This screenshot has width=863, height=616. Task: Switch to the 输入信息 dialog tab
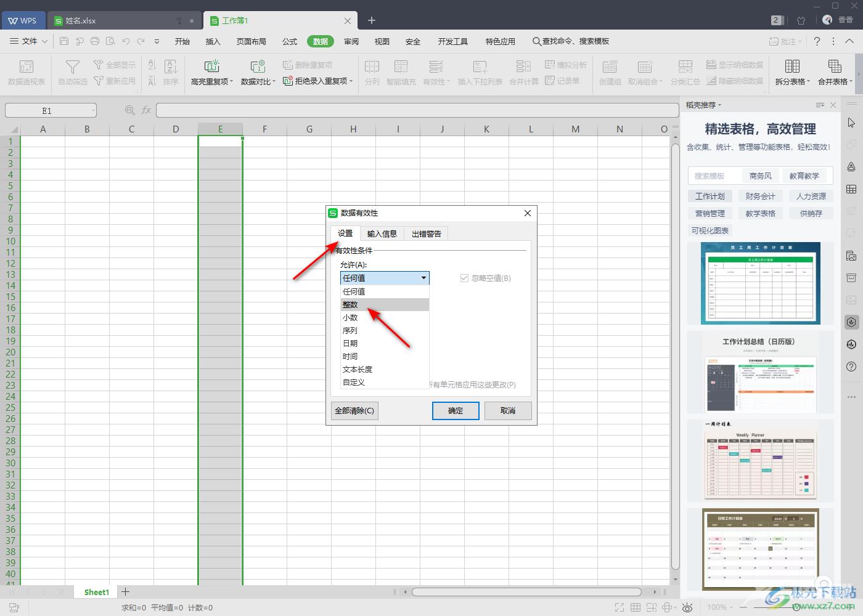382,233
